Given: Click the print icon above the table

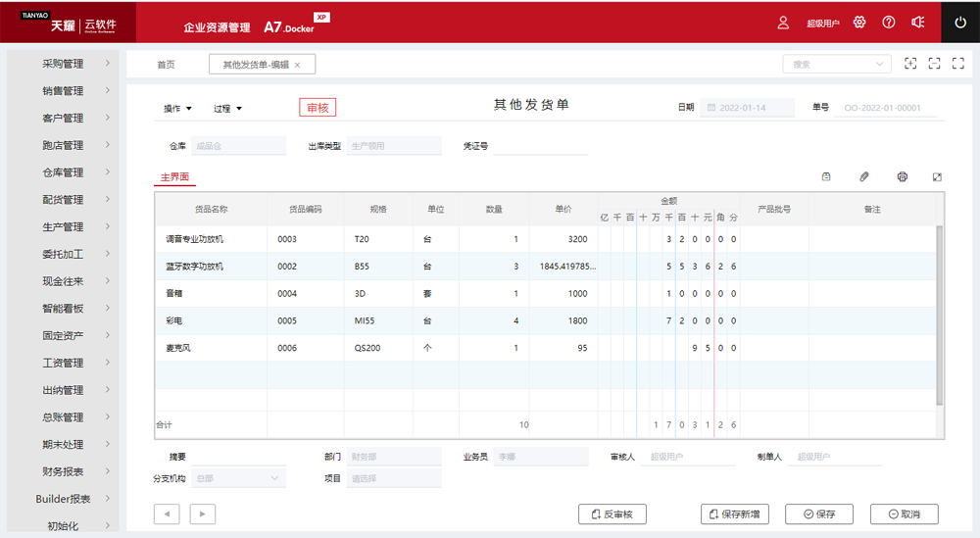Looking at the screenshot, I should [x=902, y=176].
